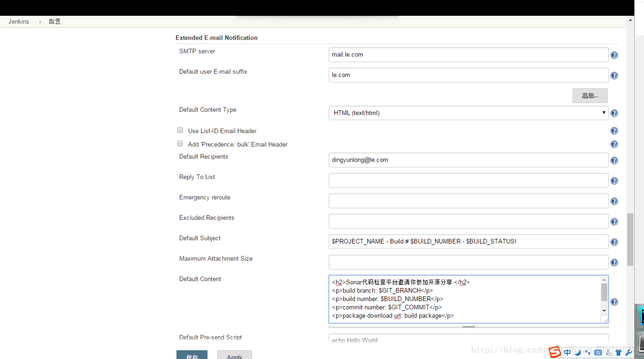Click the Default Pre-send Script field
Screen dimensions: 644x359
coord(468,340)
